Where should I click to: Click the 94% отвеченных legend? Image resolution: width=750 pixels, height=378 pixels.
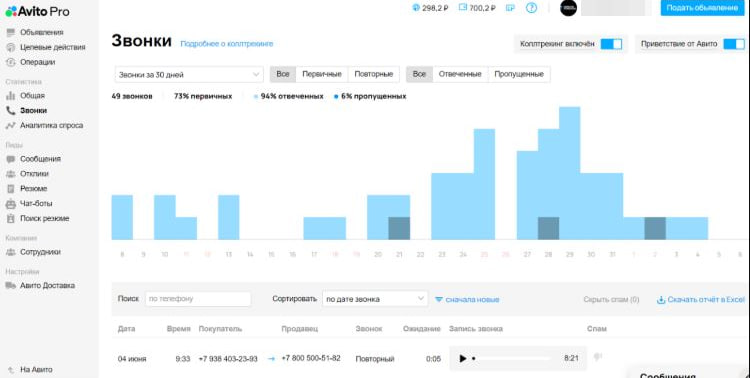(x=289, y=96)
